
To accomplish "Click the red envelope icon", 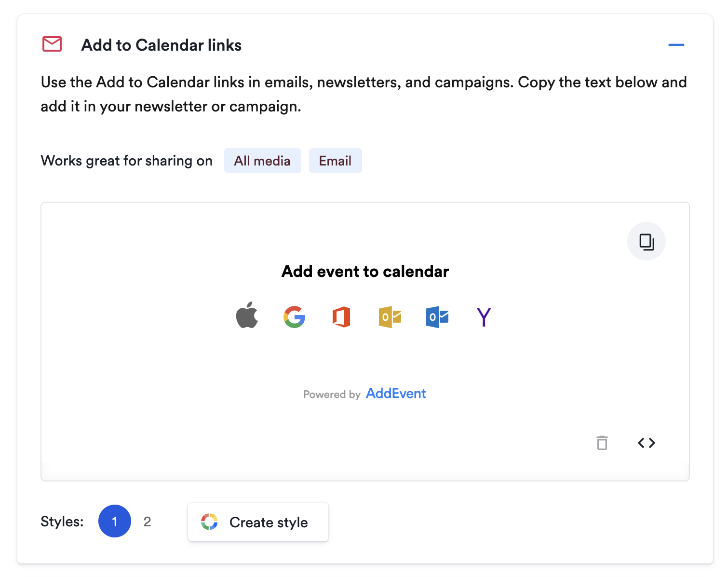I will (52, 44).
